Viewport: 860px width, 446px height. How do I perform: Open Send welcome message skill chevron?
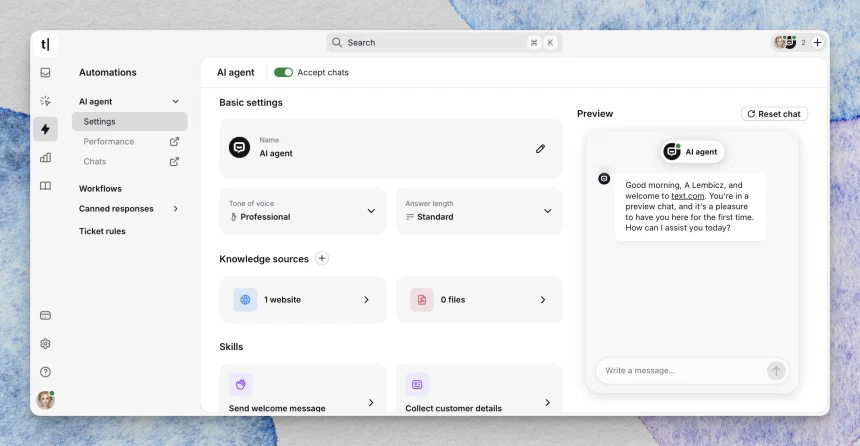[371, 403]
